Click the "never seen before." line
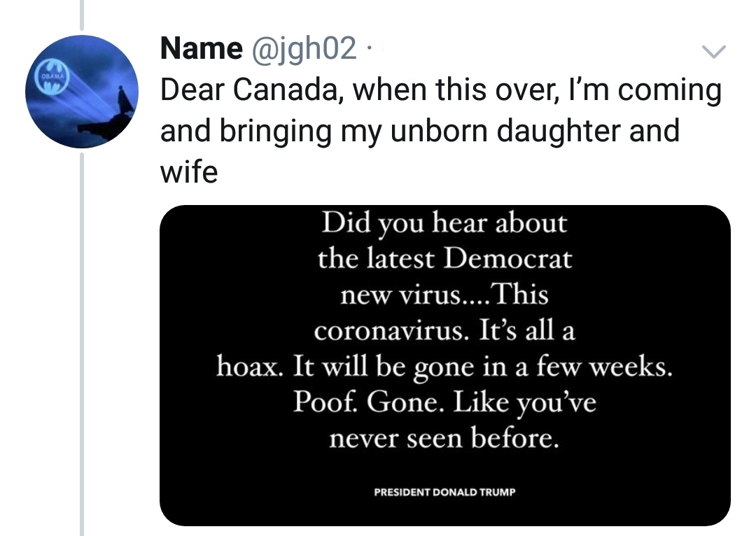The image size is (756, 536). tap(444, 439)
